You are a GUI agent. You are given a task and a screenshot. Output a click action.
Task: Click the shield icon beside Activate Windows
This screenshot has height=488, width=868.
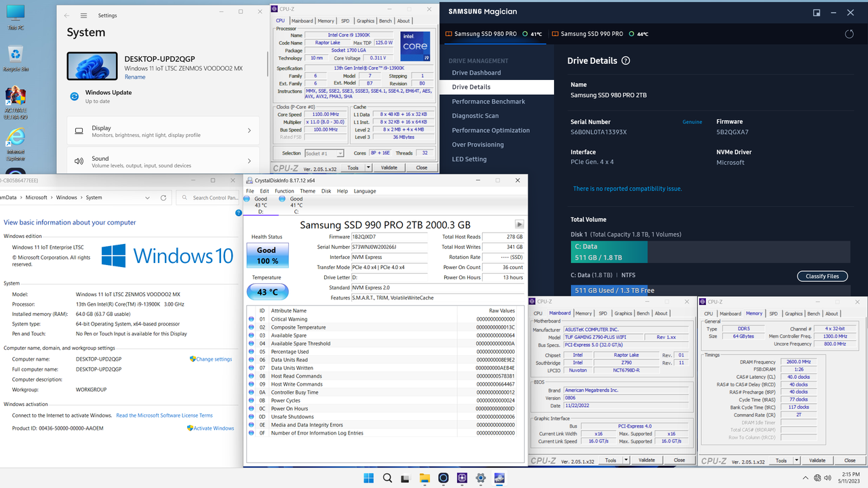tap(190, 428)
